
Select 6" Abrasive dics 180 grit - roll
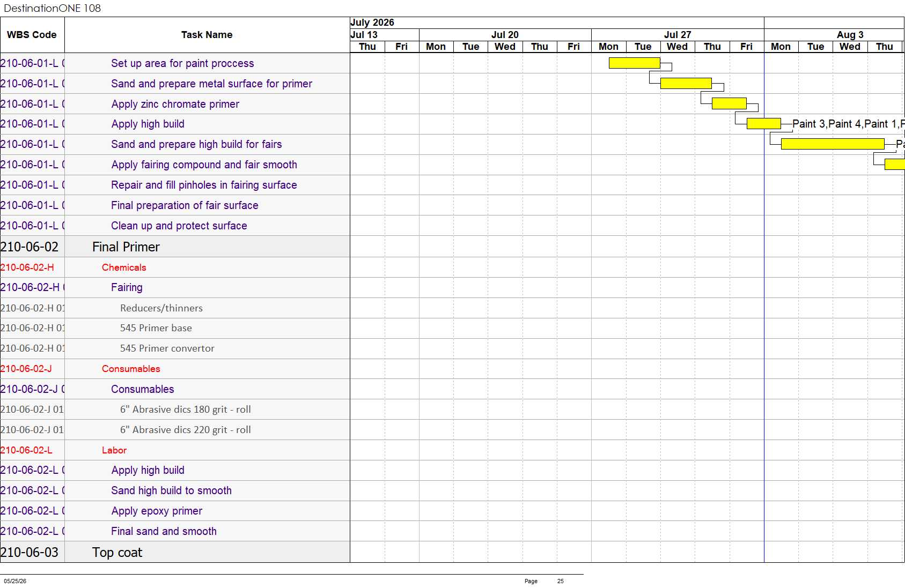[186, 410]
